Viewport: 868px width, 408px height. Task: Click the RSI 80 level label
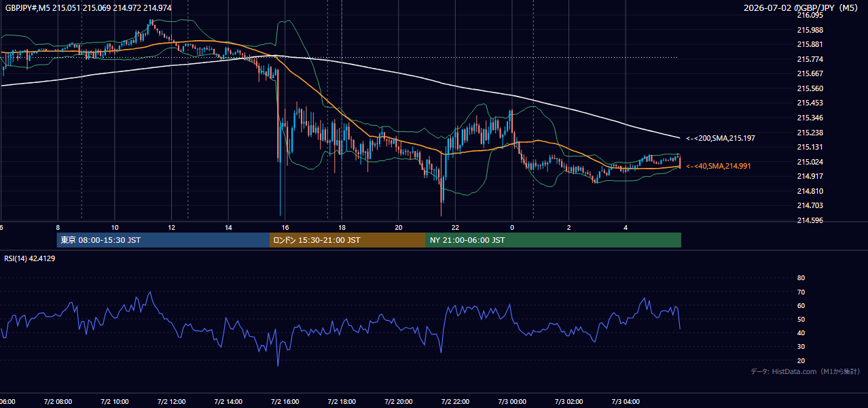[801, 278]
